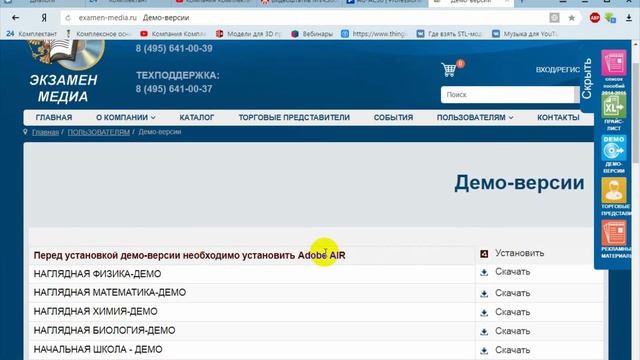The width and height of the screenshot is (640, 360).
Task: Click the page vertical scrollbar
Action: pyautogui.click(x=636, y=112)
